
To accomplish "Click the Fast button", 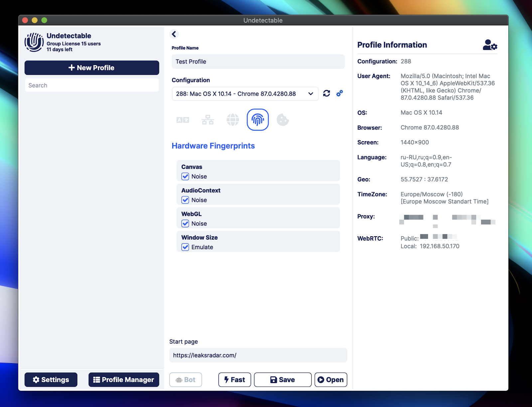I will pyautogui.click(x=235, y=380).
